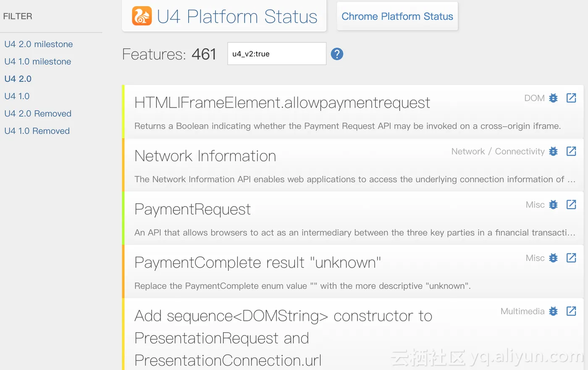This screenshot has width=588, height=370.
Task: Click Misc label in PaymentComplete result row
Action: 535,258
